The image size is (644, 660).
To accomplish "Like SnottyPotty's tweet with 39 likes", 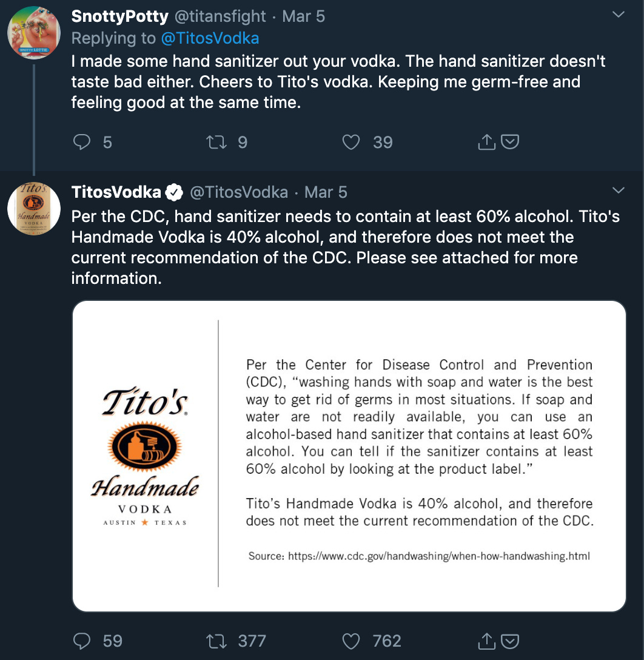I will coord(351,143).
